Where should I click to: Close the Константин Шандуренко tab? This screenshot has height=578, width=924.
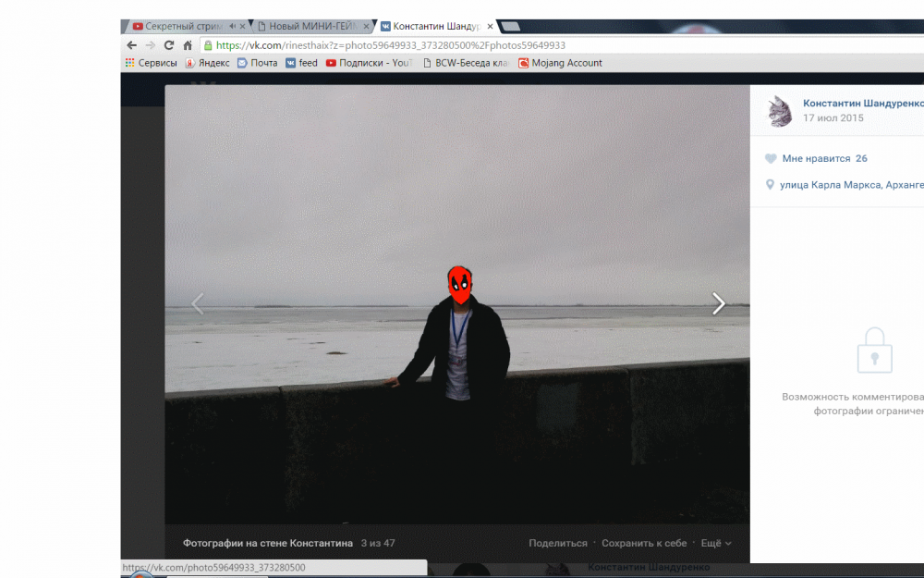490,27
